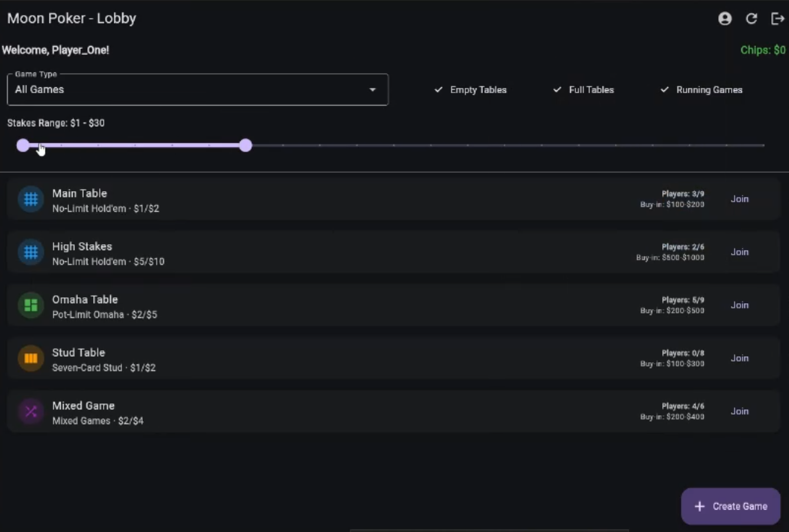Select the Omaha Table green icon

[30, 305]
